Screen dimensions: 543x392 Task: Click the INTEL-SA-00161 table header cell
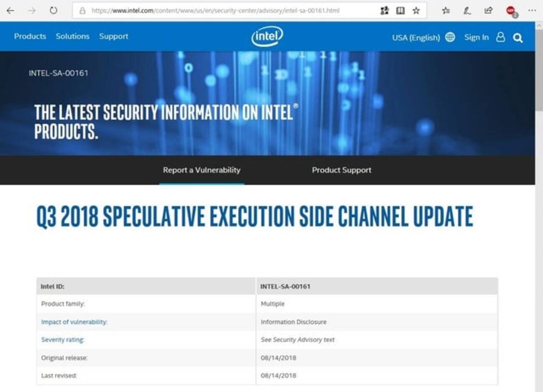[x=377, y=286]
